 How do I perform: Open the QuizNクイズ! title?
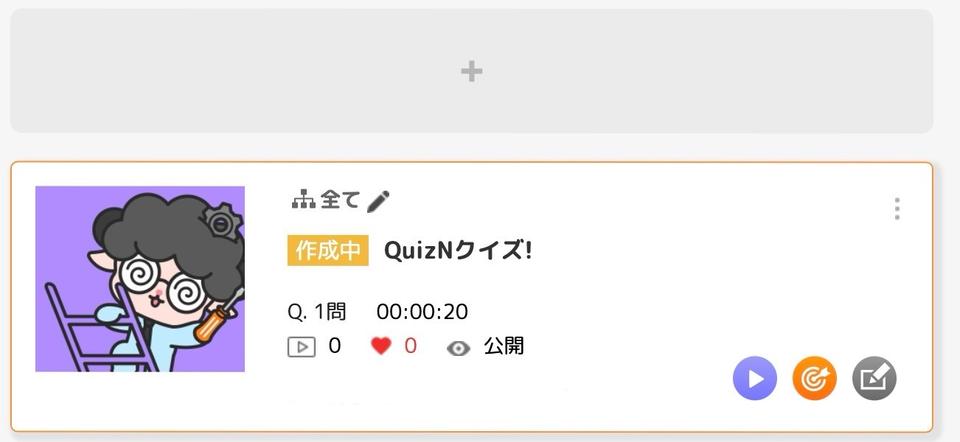point(458,250)
